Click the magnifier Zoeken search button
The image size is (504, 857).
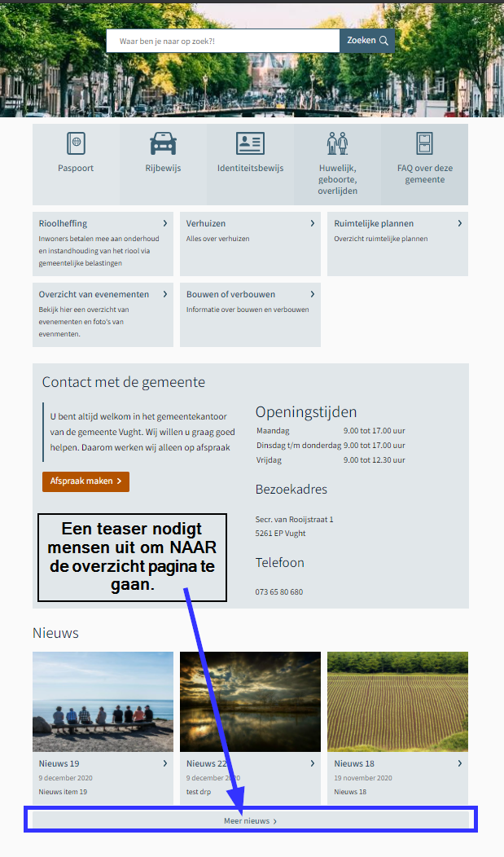tap(367, 41)
